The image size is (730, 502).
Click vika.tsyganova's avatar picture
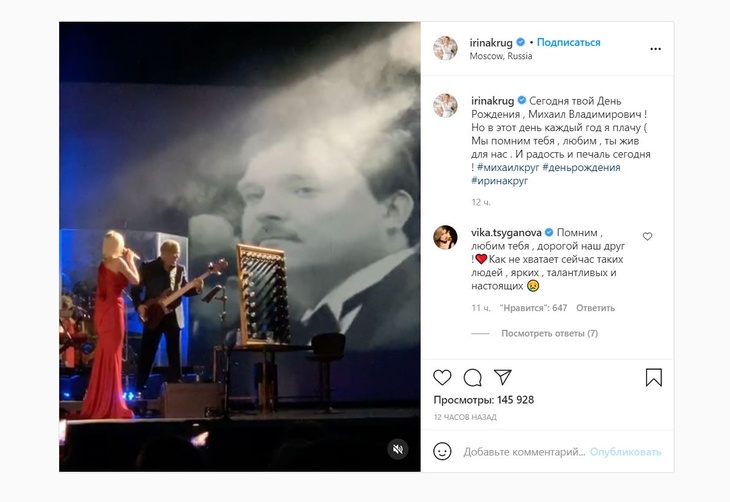pos(445,237)
